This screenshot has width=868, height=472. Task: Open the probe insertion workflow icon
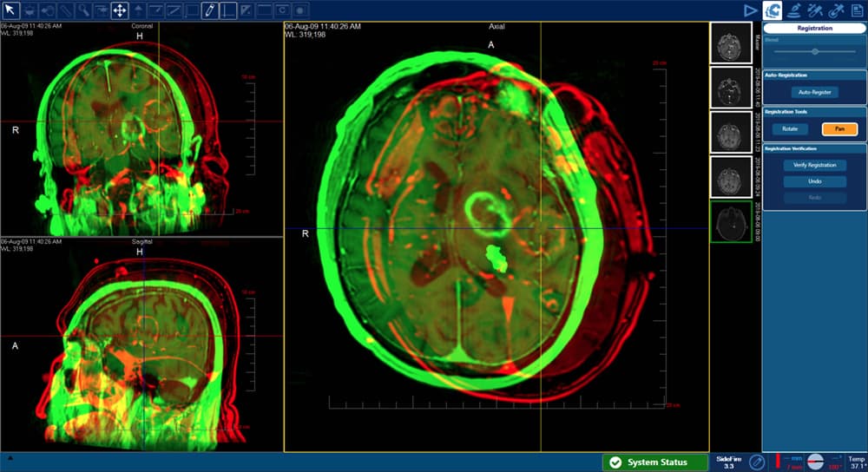(x=815, y=10)
